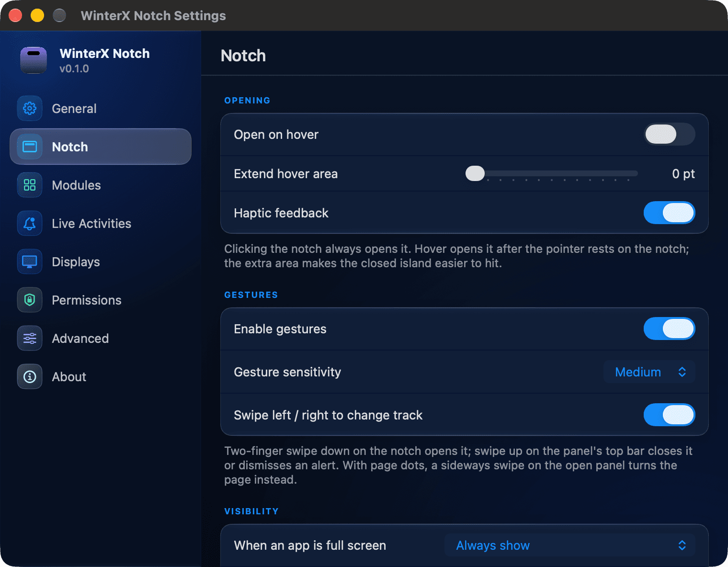Screen dimensions: 728x567
Task: Click the OPENING section header
Action: pos(247,101)
